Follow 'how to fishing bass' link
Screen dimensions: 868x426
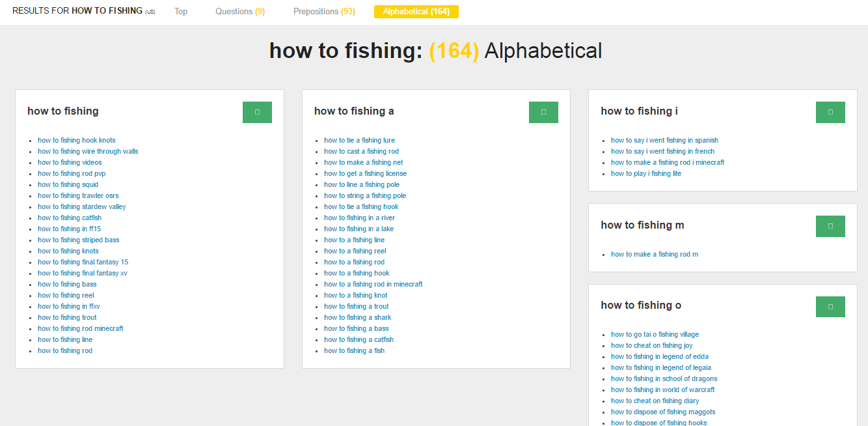(67, 284)
